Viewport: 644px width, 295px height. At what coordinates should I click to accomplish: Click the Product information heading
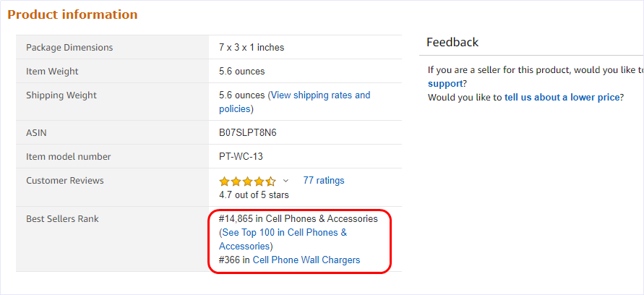pyautogui.click(x=72, y=14)
